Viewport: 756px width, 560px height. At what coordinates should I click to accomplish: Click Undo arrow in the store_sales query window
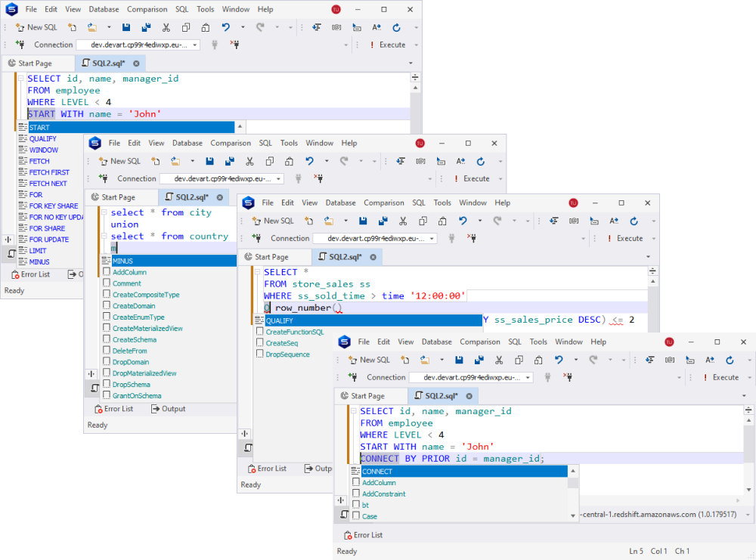coord(462,221)
